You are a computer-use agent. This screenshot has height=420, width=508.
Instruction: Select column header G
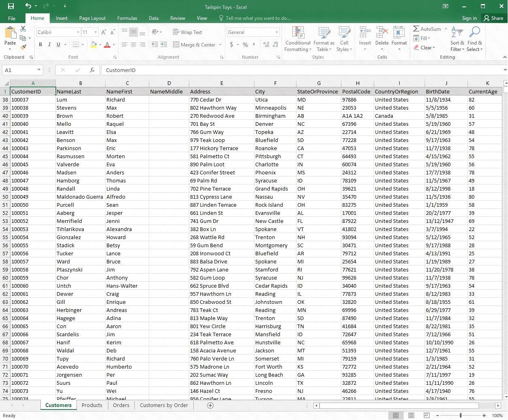[319, 83]
